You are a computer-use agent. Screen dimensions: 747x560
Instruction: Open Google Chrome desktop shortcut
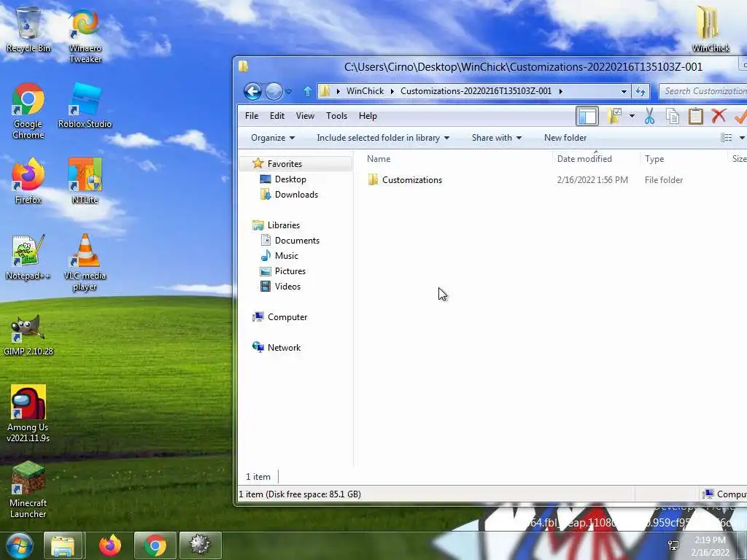point(28,111)
